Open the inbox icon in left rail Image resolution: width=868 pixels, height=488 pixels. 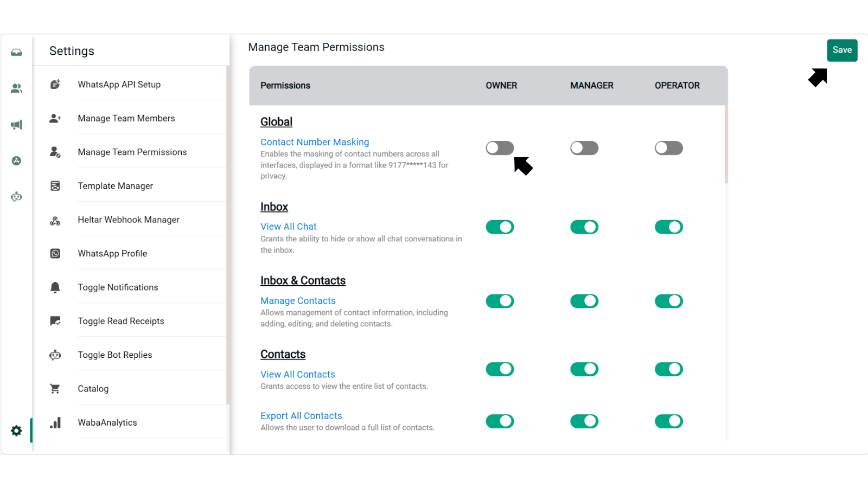16,53
